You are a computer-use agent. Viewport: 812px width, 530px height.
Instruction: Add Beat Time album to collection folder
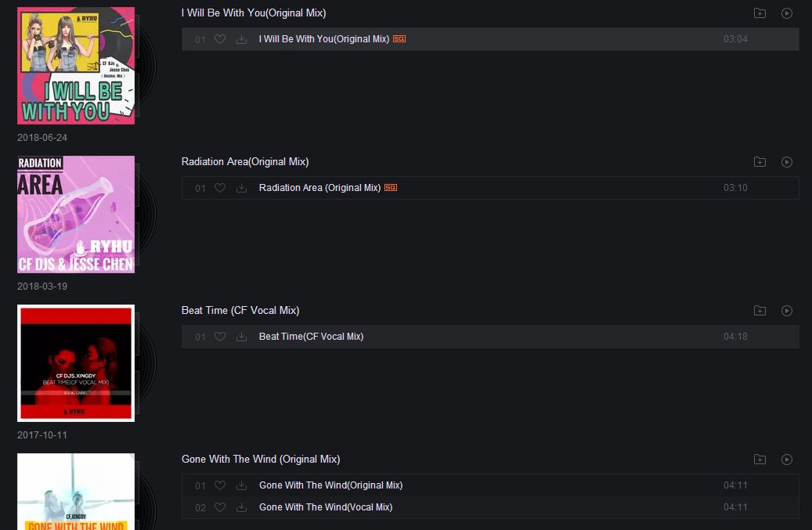click(x=760, y=311)
